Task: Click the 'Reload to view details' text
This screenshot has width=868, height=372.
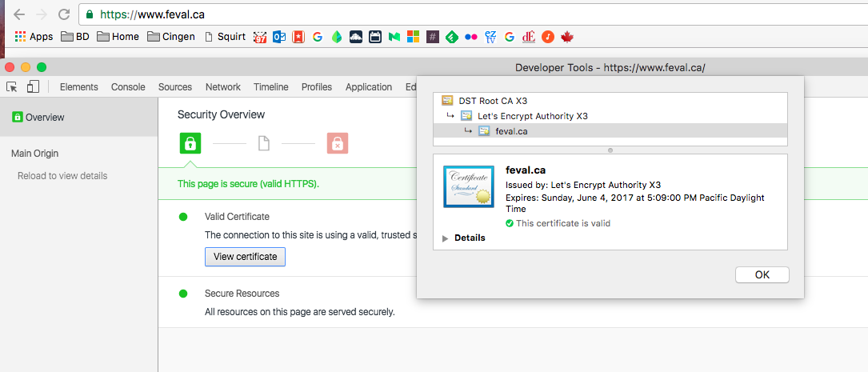Action: [x=62, y=176]
